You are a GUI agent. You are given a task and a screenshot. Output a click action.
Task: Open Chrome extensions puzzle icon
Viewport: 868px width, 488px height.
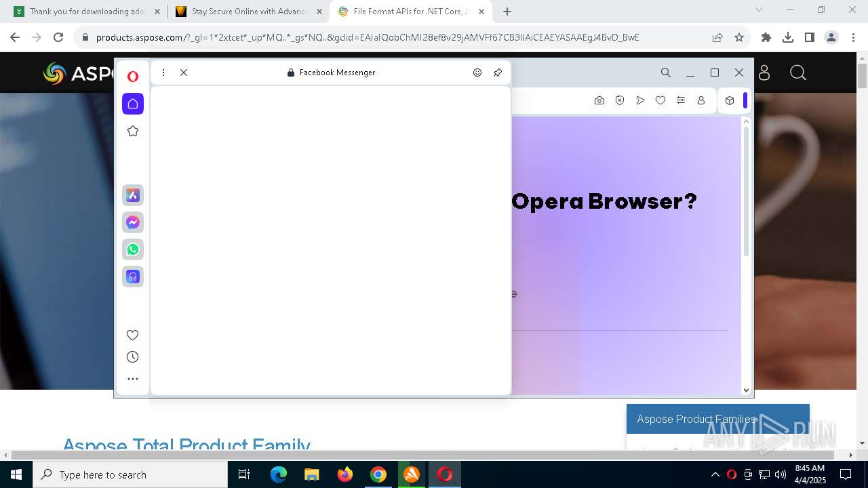tap(766, 37)
